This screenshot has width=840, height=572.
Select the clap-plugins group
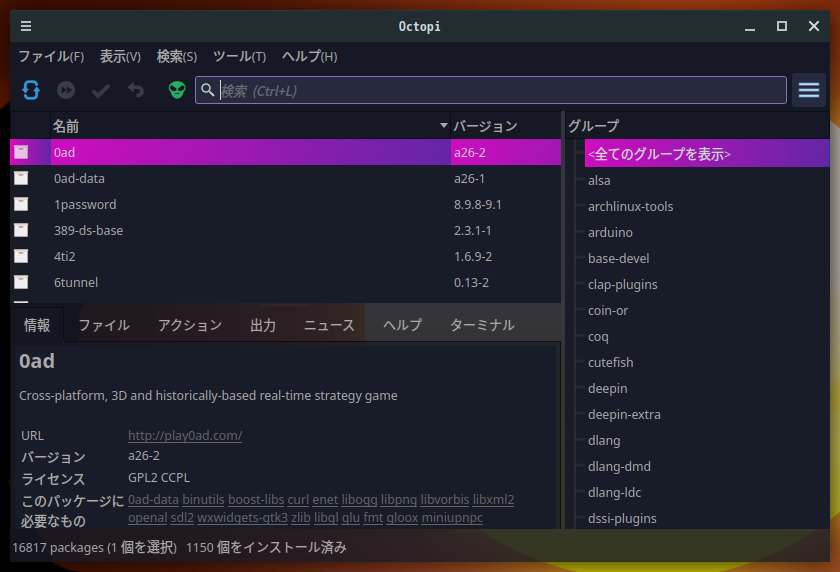click(622, 284)
